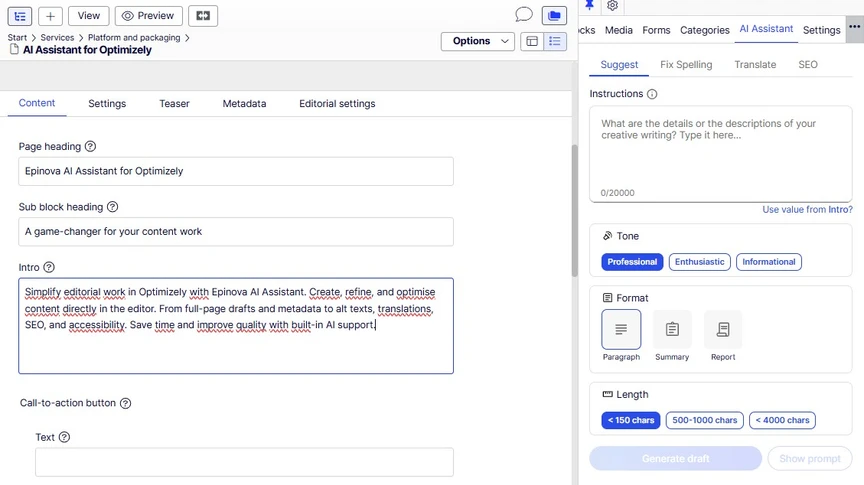864x485 pixels.
Task: Open the Content tab
Action: 37,103
